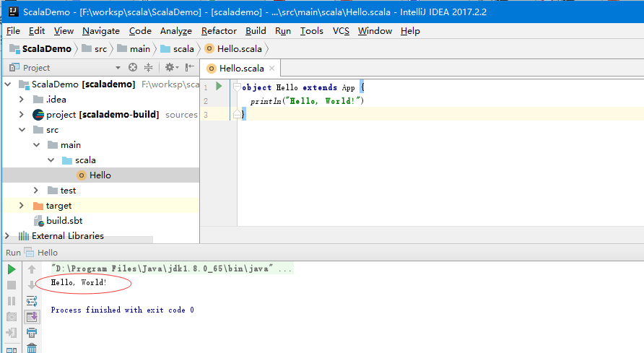This screenshot has width=644, height=353.
Task: Expand the target folder
Action: [x=22, y=206]
